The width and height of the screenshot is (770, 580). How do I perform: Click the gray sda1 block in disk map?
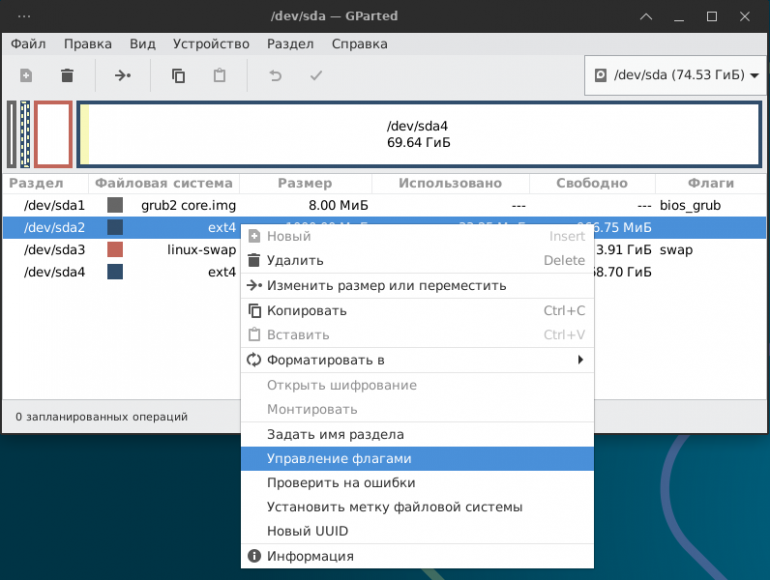[12, 134]
